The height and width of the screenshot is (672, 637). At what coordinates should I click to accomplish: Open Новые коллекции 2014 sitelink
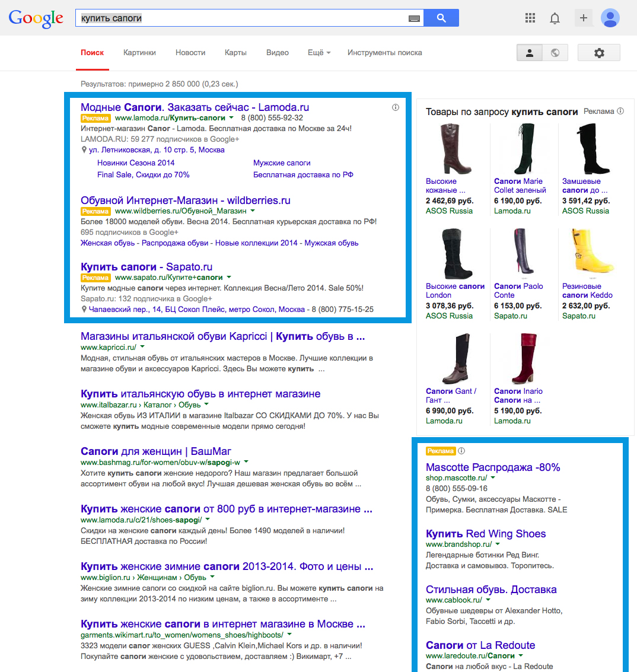pos(256,243)
